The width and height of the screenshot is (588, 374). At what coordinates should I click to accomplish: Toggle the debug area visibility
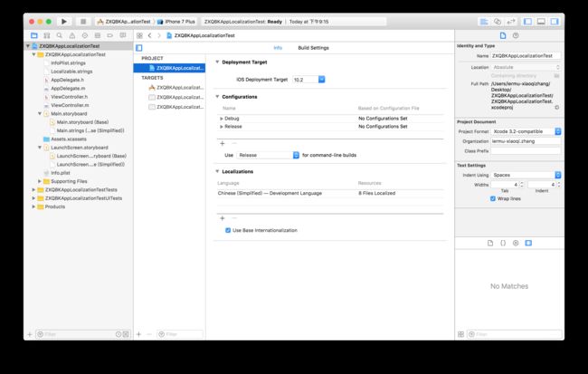pyautogui.click(x=541, y=22)
